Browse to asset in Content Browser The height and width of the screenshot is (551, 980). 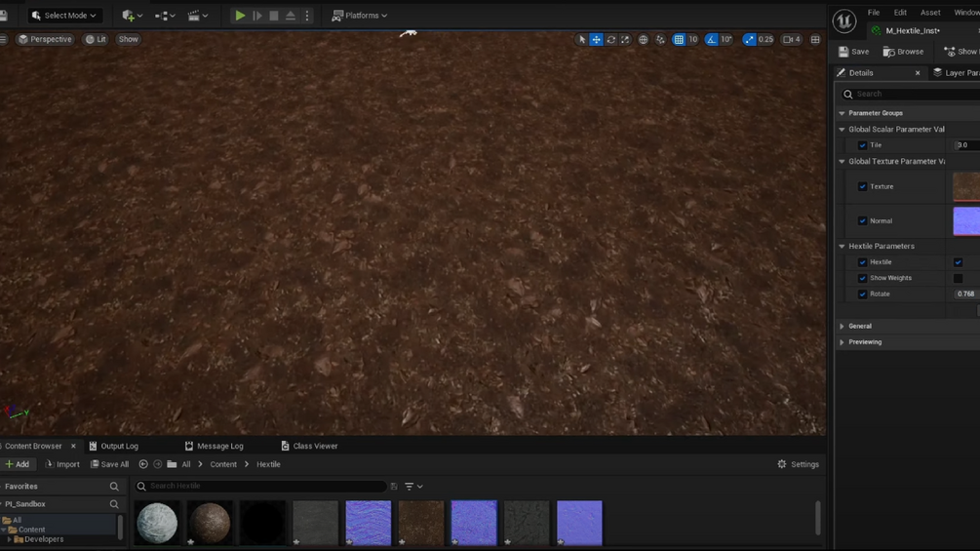coord(903,52)
